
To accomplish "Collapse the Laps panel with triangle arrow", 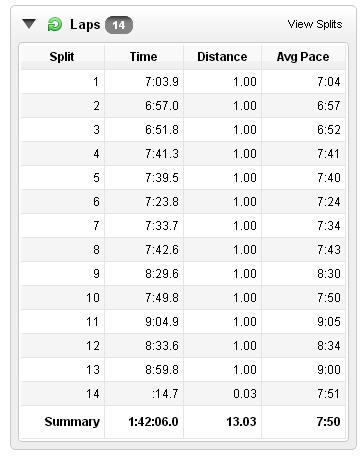I will pyautogui.click(x=29, y=24).
